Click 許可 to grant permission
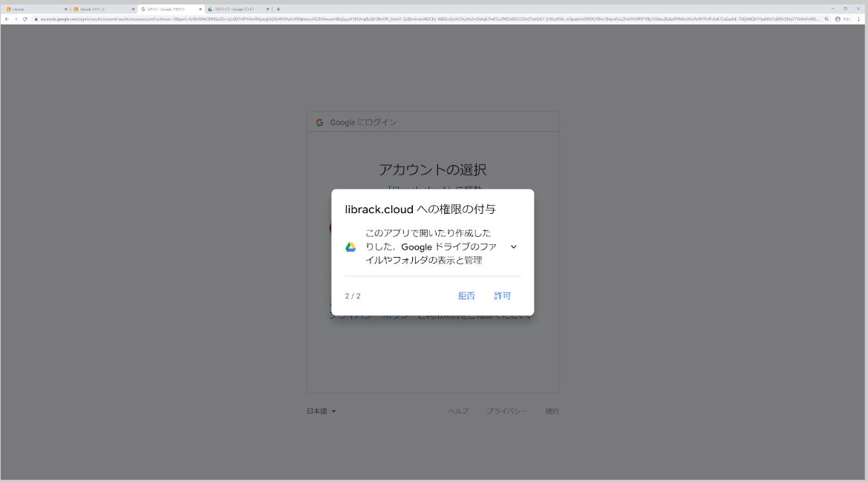Viewport: 868px width, 482px height. click(x=503, y=296)
